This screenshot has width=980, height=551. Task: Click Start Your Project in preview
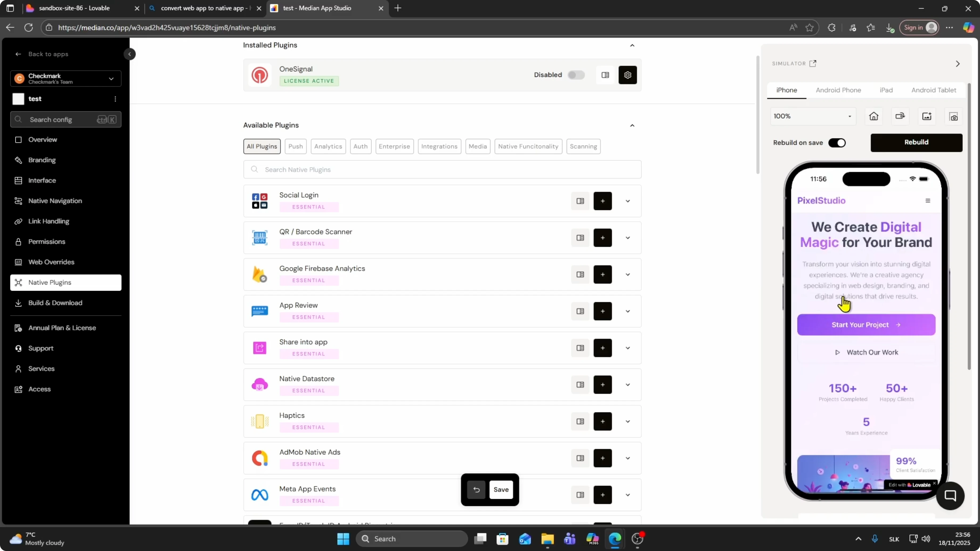click(x=866, y=324)
